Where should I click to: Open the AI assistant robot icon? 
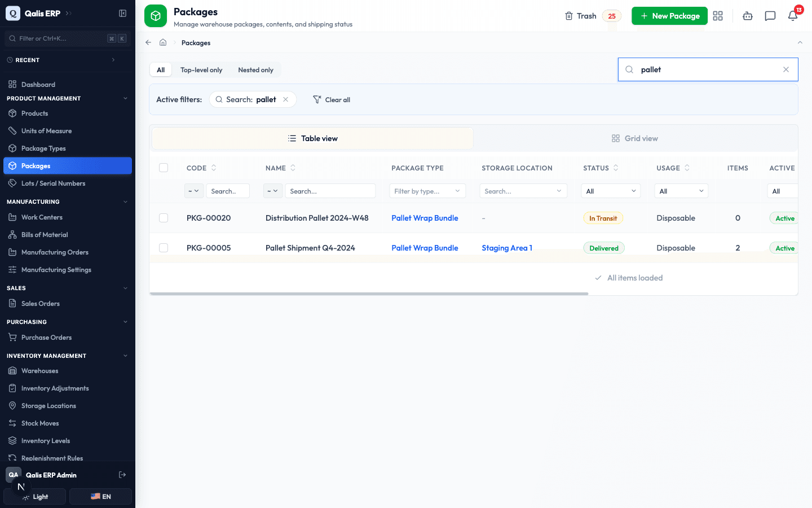[x=748, y=16]
